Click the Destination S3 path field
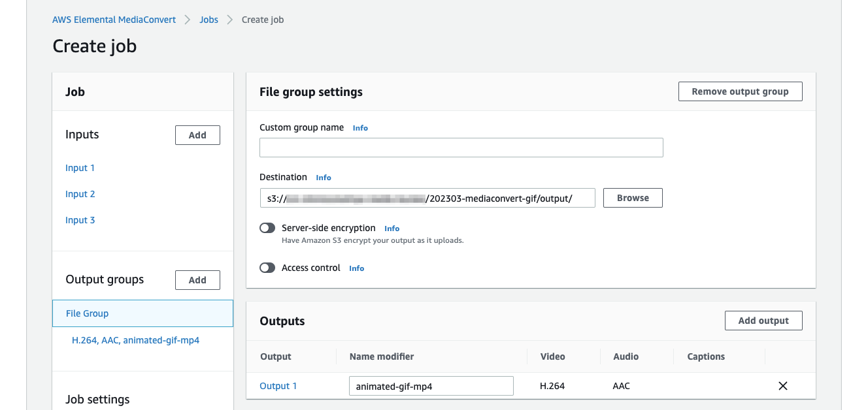The width and height of the screenshot is (868, 410). point(427,198)
